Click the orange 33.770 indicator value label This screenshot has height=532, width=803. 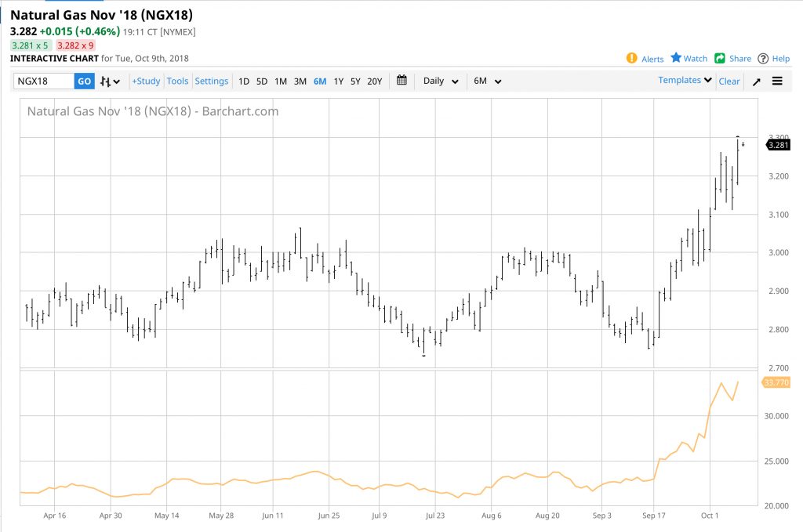click(x=774, y=382)
